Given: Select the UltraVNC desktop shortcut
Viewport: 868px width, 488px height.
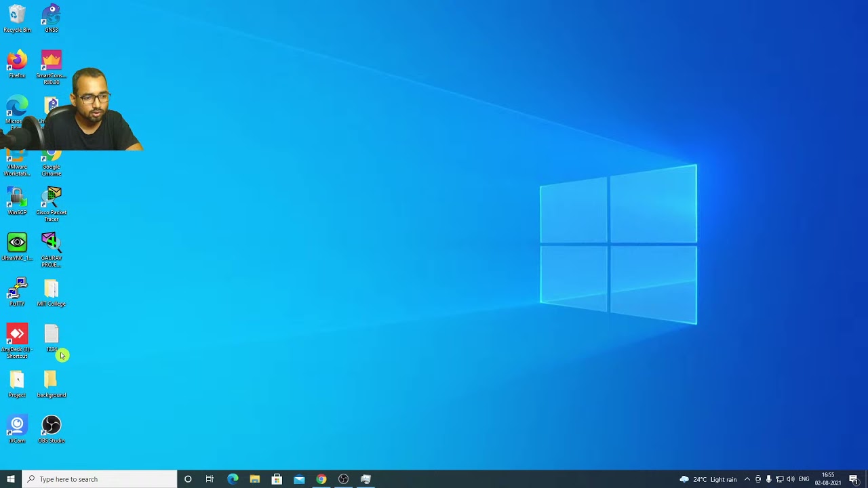Looking at the screenshot, I should [x=17, y=247].
